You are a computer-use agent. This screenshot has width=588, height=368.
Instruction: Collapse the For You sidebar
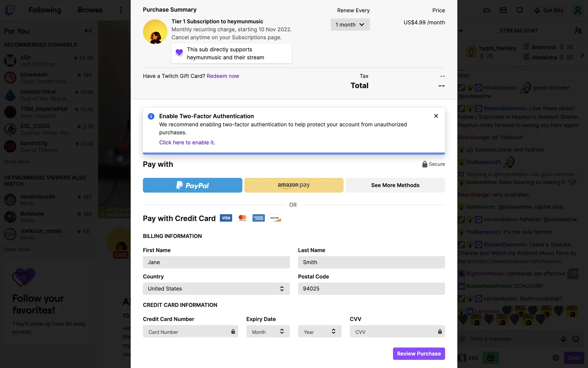tap(88, 31)
